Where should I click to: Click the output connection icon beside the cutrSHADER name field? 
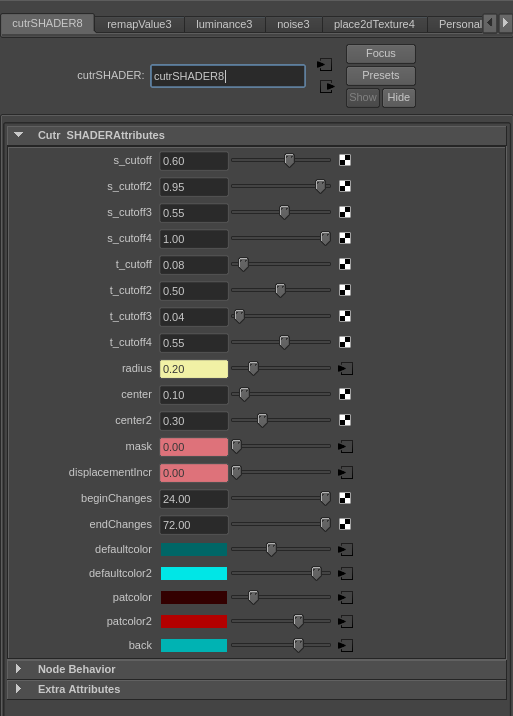click(x=327, y=86)
